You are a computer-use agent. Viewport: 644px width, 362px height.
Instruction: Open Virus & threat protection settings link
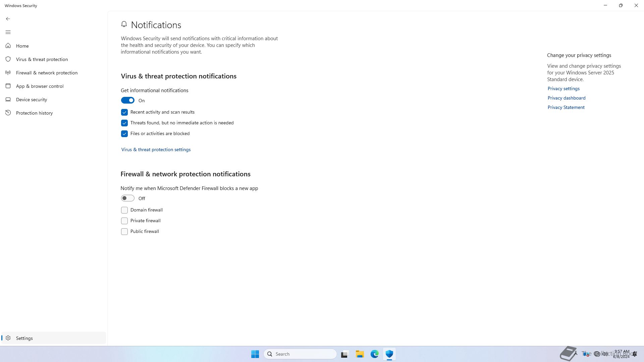[156, 150]
